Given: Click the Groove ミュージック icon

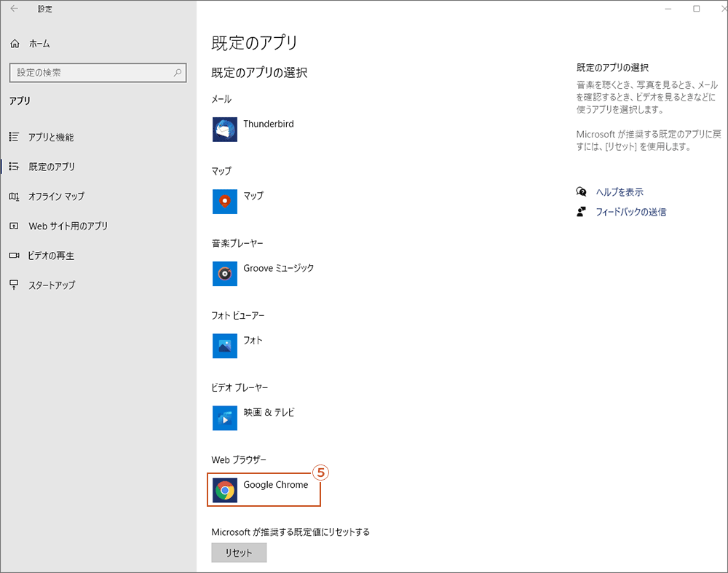Looking at the screenshot, I should point(225,274).
